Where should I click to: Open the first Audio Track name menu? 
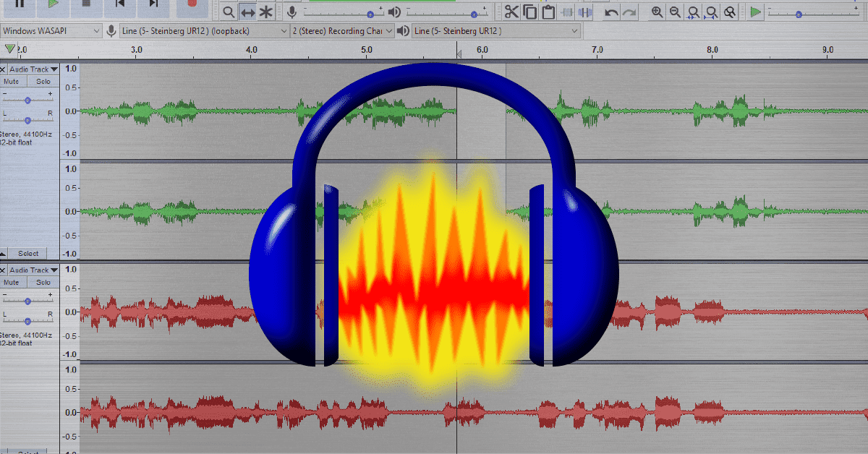coord(33,69)
